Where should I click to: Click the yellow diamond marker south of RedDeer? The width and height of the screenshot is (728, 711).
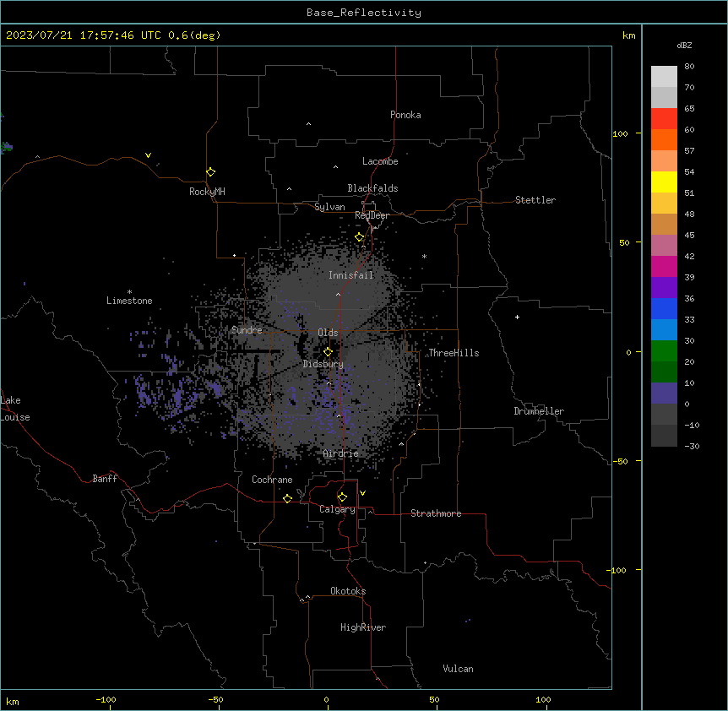coord(360,237)
